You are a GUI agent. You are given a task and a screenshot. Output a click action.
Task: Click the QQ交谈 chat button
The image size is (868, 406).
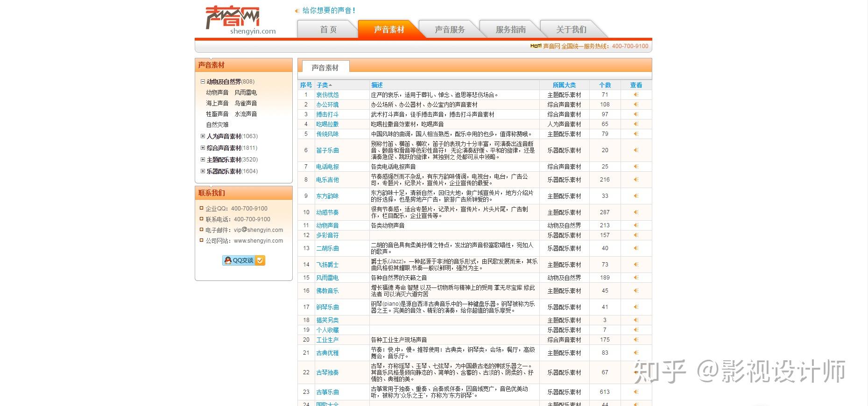[244, 260]
